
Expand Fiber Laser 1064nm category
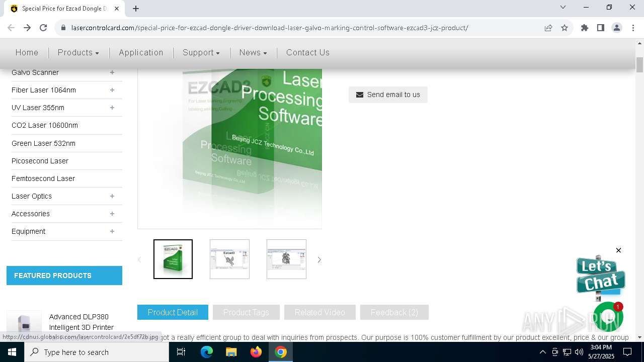(x=112, y=90)
